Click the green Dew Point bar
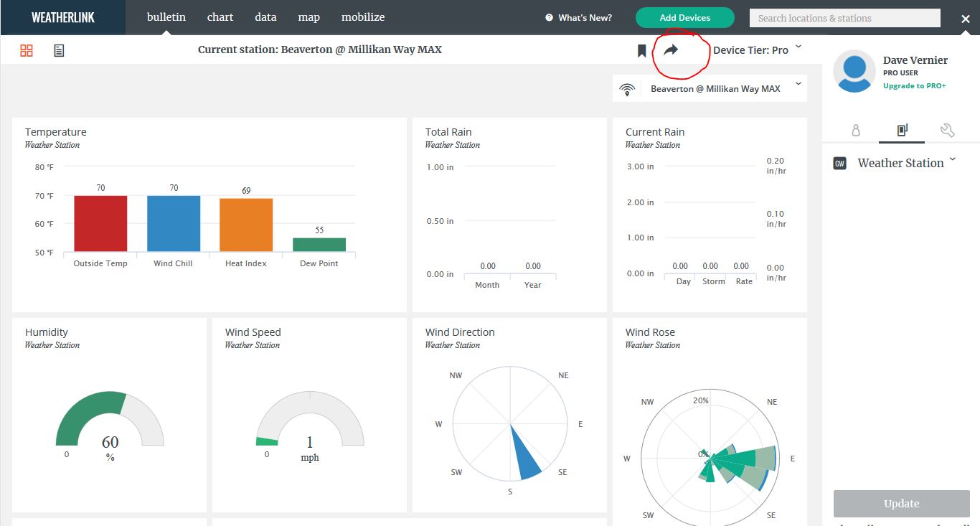The width and height of the screenshot is (980, 526). (x=319, y=245)
